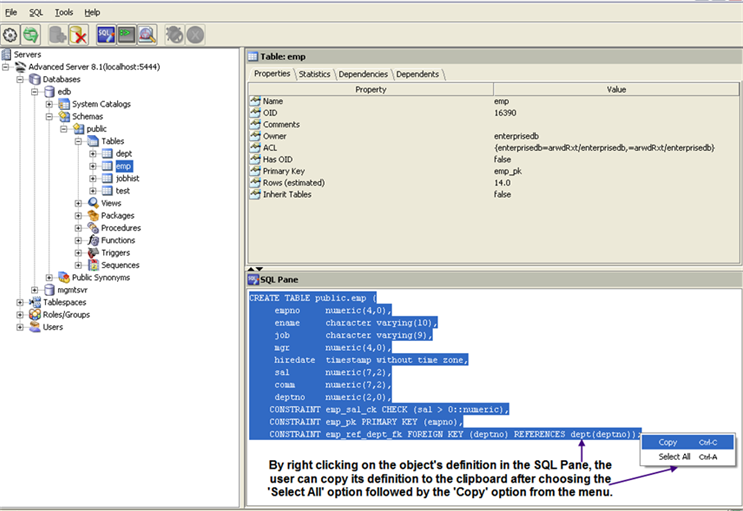Launch the terminal console toolbar icon
Image resolution: width=743 pixels, height=511 pixels.
click(127, 34)
